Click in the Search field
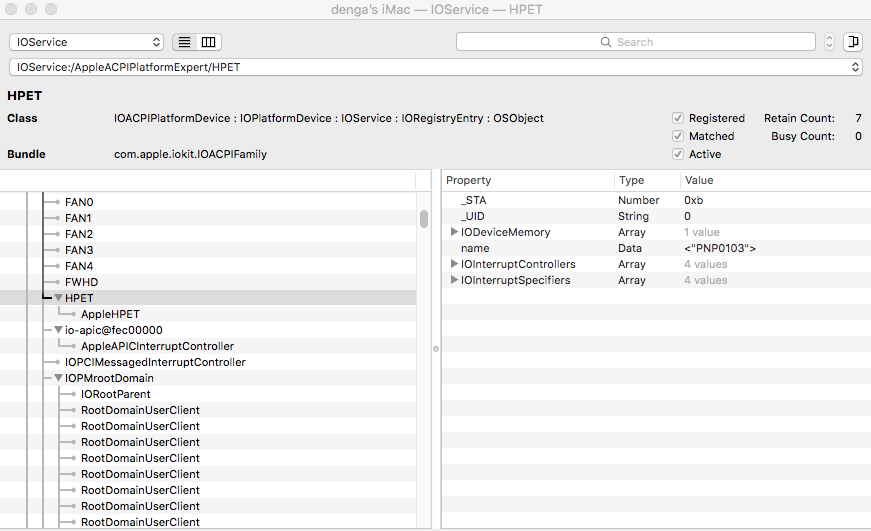The height and width of the screenshot is (531, 871). pos(635,42)
